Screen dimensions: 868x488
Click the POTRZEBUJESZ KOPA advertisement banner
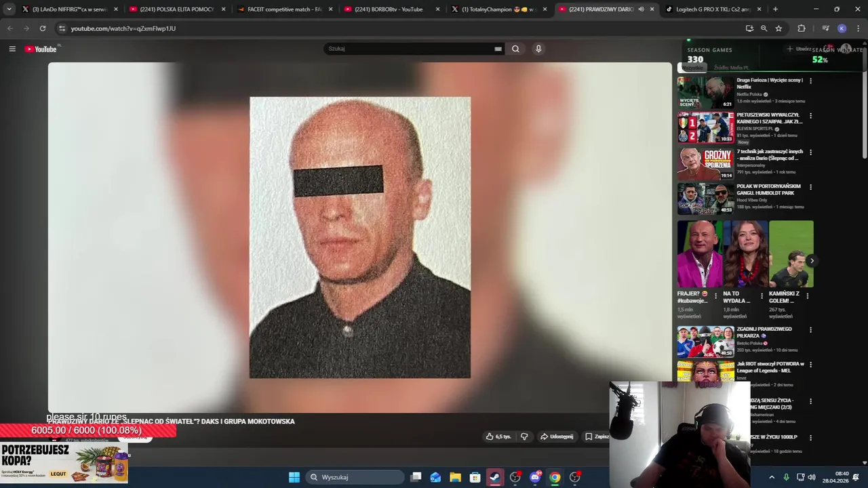64,463
